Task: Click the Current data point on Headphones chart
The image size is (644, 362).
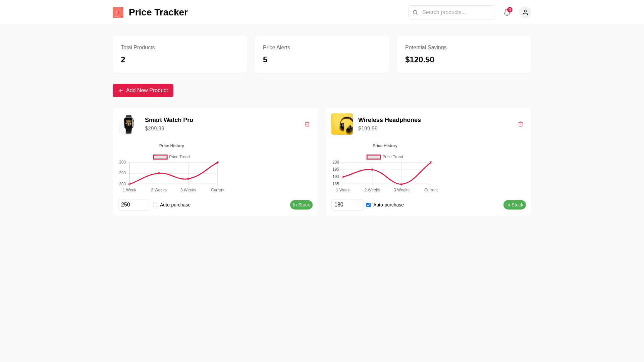Action: coord(431,163)
